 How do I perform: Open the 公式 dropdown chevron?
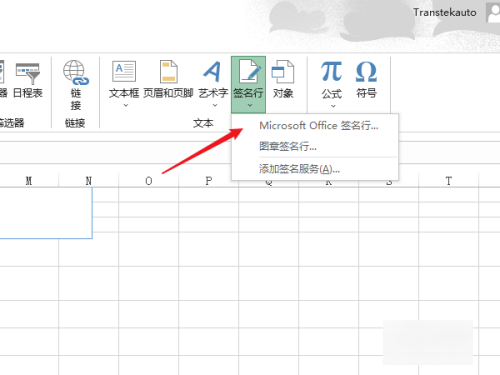tap(333, 106)
